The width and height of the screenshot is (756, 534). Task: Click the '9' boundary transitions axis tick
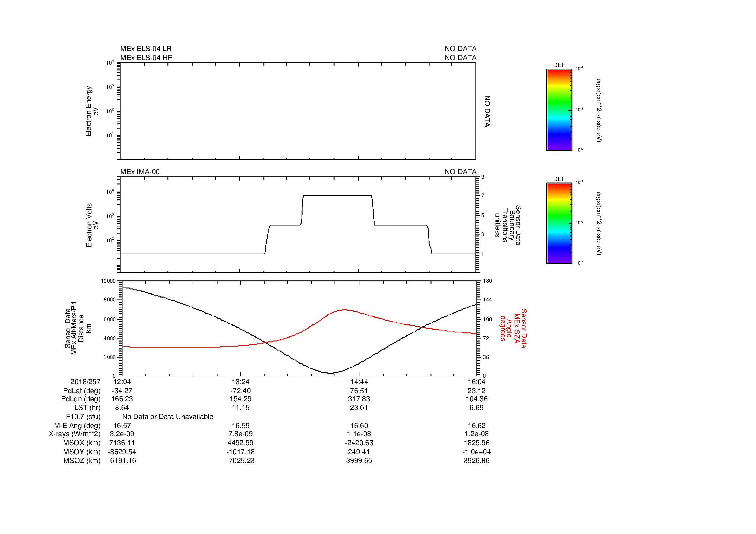(483, 177)
